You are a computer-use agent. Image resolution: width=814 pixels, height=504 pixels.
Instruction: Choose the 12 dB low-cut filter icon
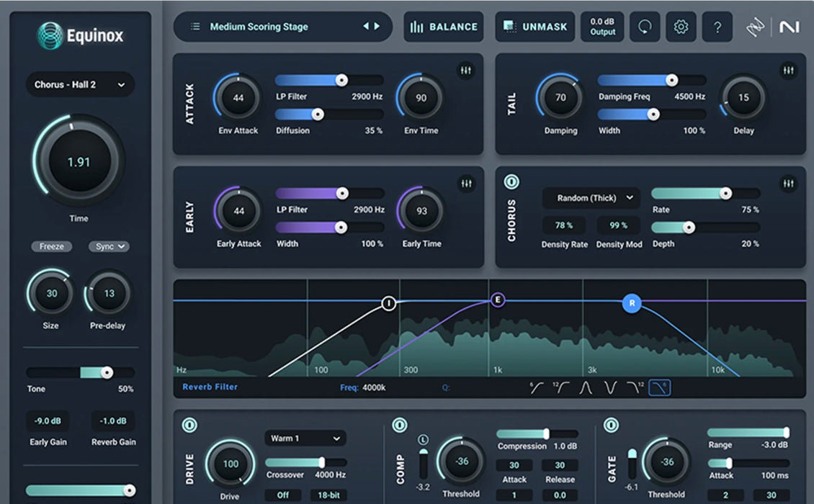562,388
